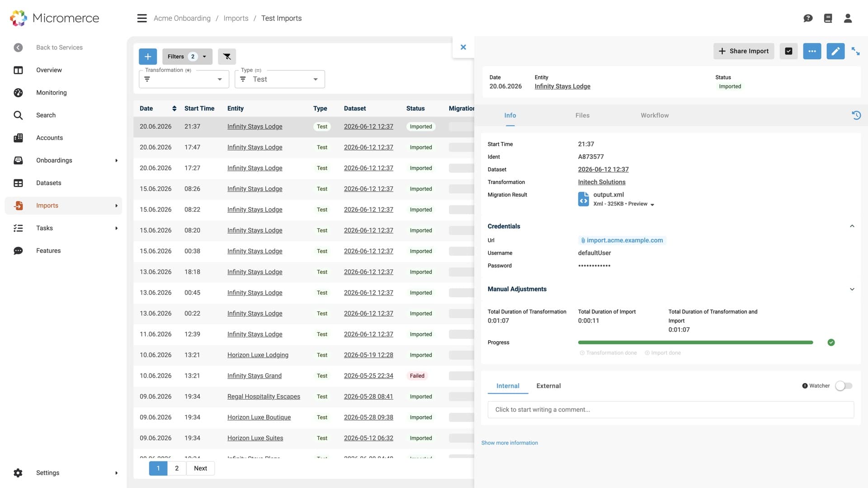This screenshot has height=488, width=868.
Task: Open the history clock icon
Action: click(x=856, y=115)
